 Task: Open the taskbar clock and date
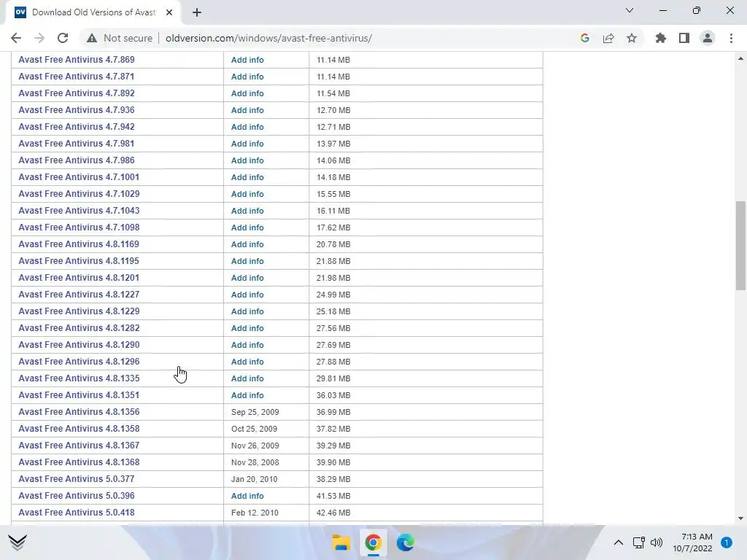693,542
